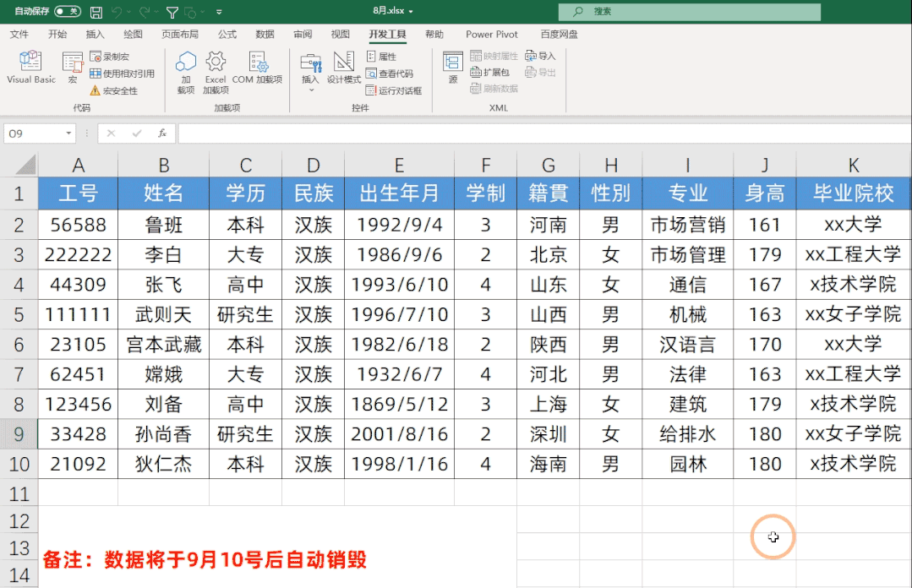912x588 pixels.
Task: Open the Power Pivot tab
Action: pyautogui.click(x=491, y=35)
